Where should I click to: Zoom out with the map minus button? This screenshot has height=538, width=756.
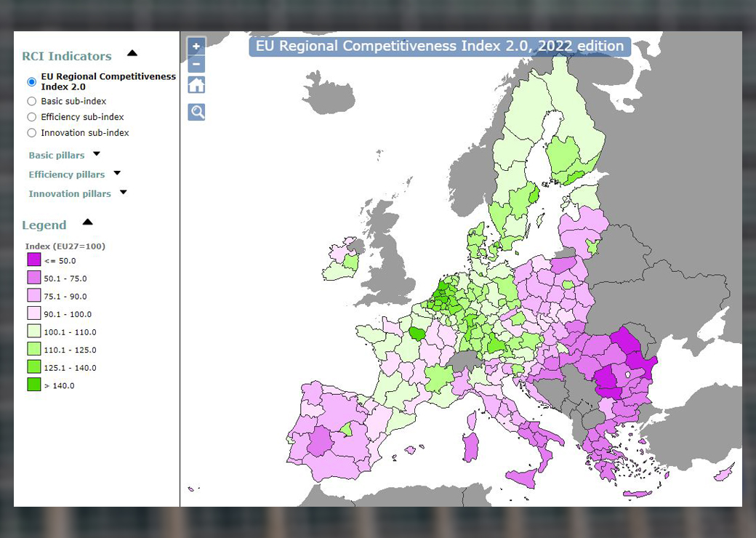click(x=196, y=64)
